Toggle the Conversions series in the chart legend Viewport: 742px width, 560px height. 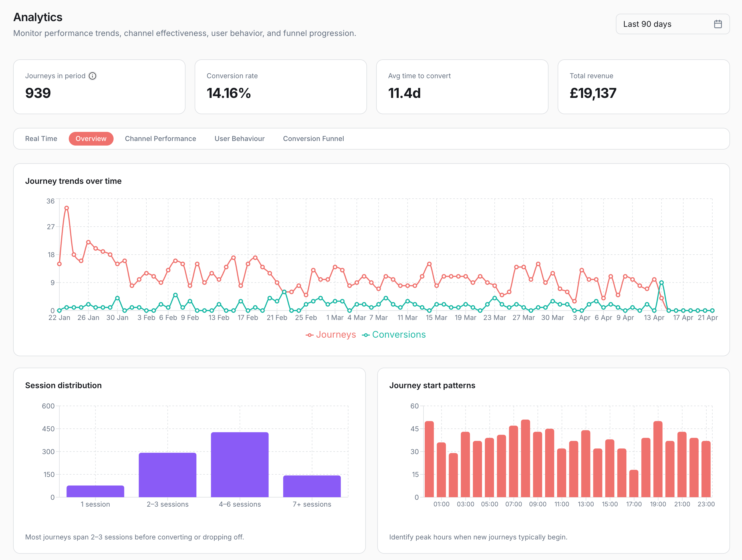coord(399,335)
